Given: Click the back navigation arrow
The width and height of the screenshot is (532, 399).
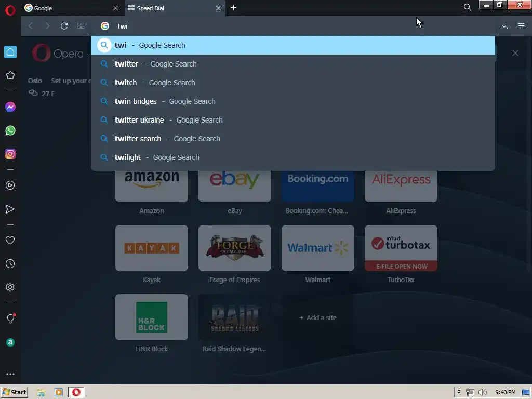Looking at the screenshot, I should (x=31, y=26).
